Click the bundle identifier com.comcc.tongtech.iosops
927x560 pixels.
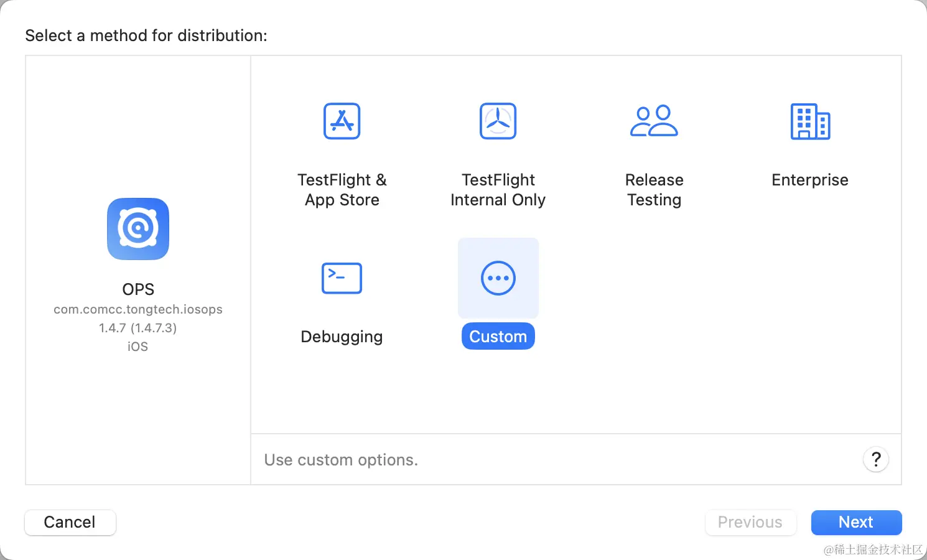click(138, 309)
